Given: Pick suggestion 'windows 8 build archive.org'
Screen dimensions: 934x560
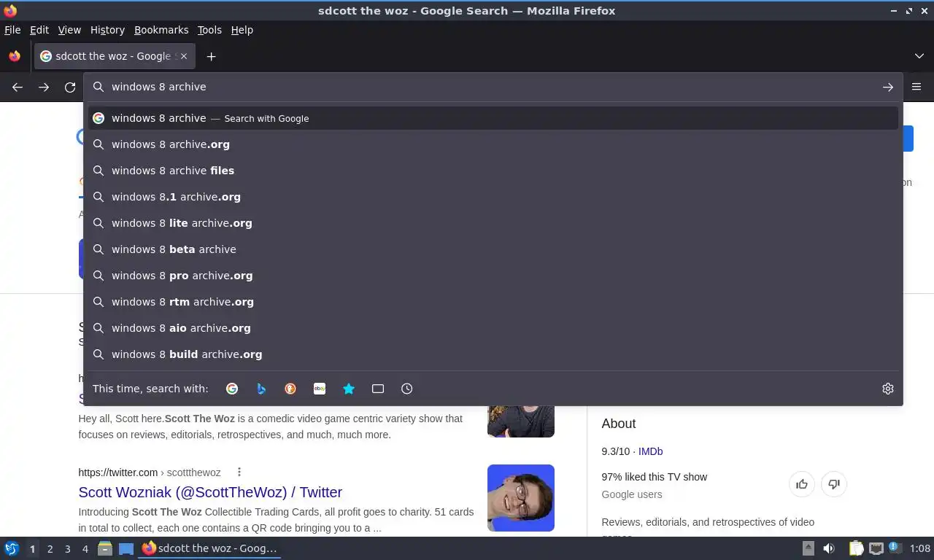Looking at the screenshot, I should (x=493, y=354).
